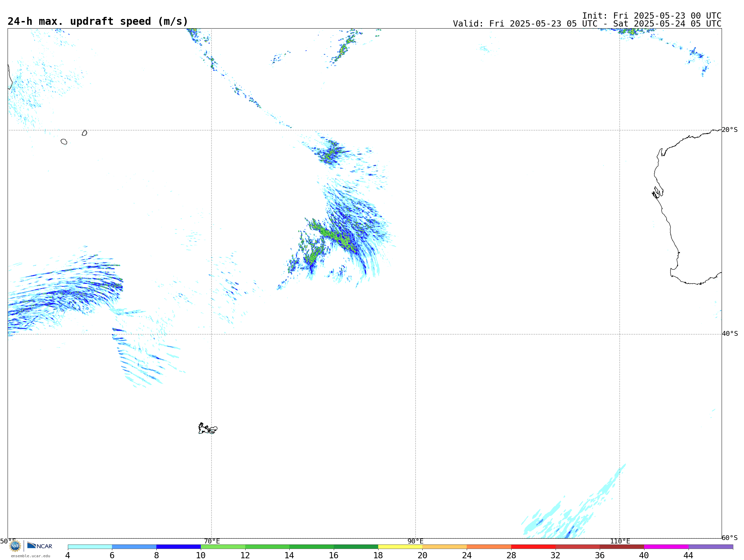Select the purple swatch above 44 m/s
This screenshot has width=744, height=560.
[711, 547]
